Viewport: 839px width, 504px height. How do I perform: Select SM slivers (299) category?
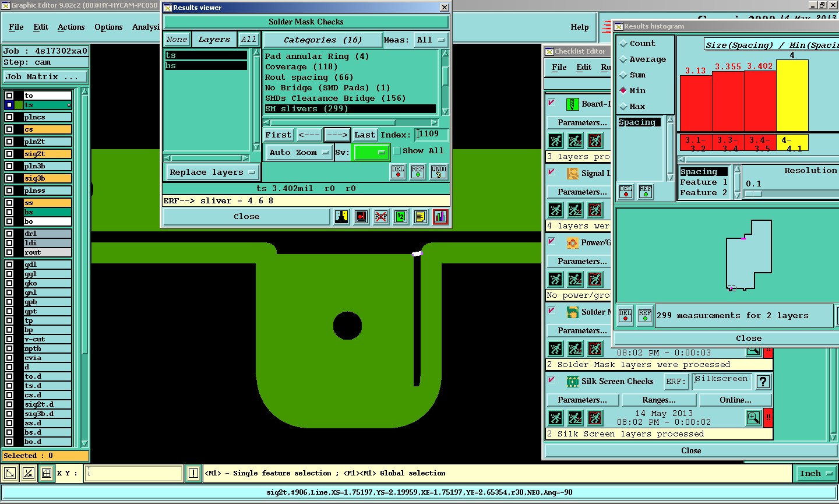click(350, 109)
